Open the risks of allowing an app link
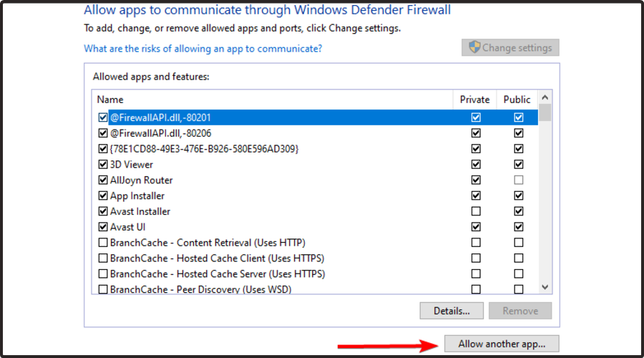This screenshot has width=644, height=358. click(x=203, y=49)
